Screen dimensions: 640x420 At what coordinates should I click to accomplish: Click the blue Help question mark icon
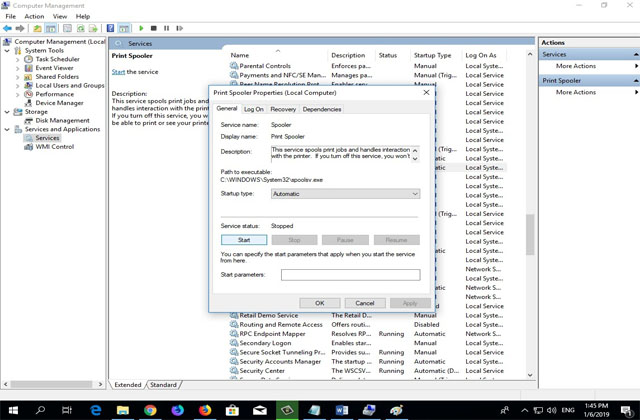[x=110, y=28]
